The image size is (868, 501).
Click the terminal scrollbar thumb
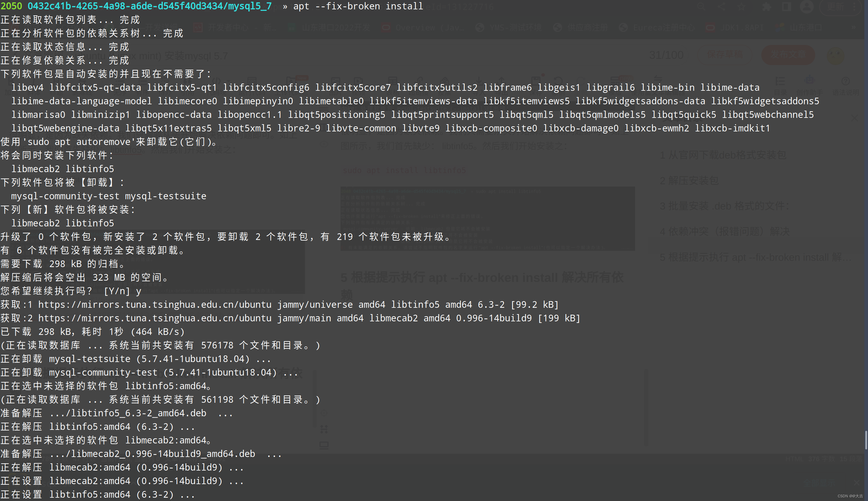866,440
